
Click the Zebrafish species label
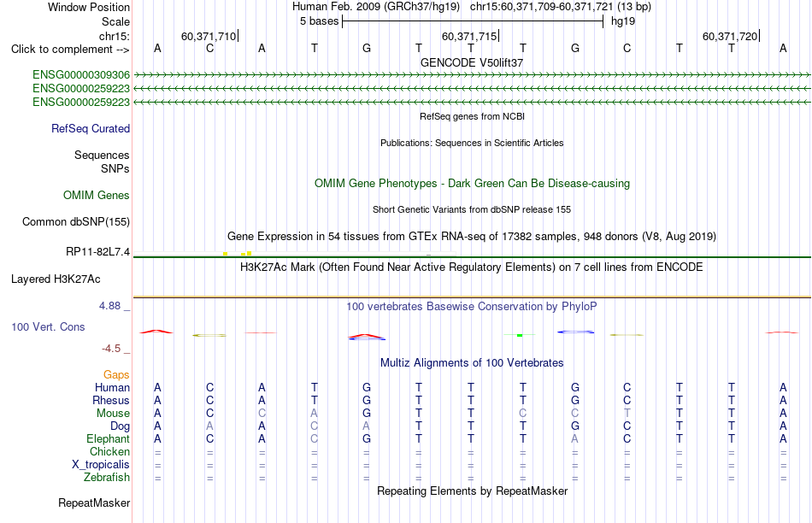tap(107, 477)
